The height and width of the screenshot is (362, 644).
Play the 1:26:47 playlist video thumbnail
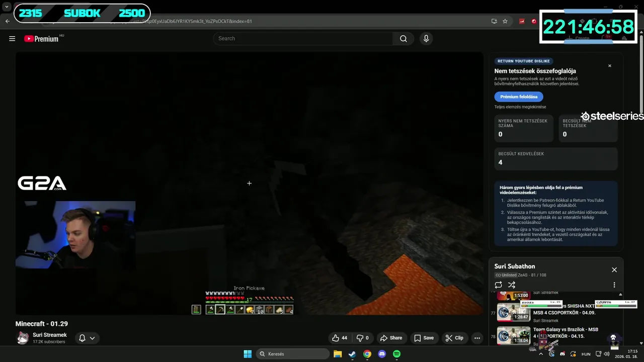click(514, 312)
